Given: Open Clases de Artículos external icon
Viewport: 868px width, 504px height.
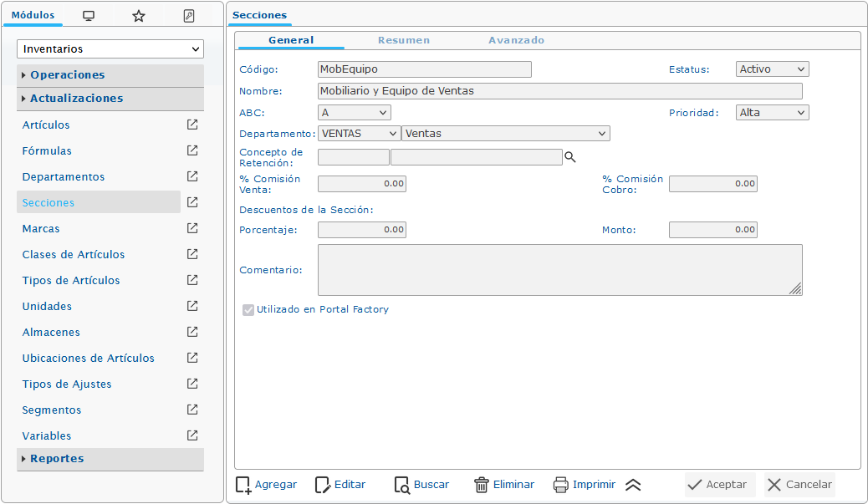Looking at the screenshot, I should pyautogui.click(x=192, y=254).
